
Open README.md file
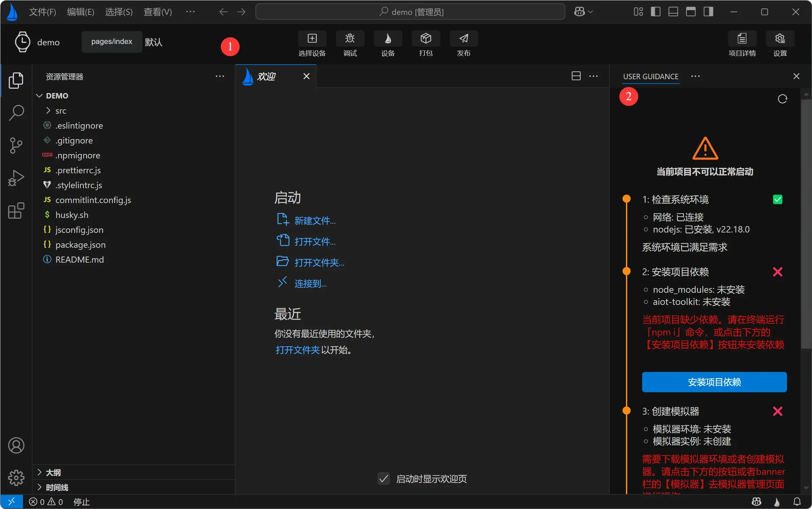click(133, 260)
